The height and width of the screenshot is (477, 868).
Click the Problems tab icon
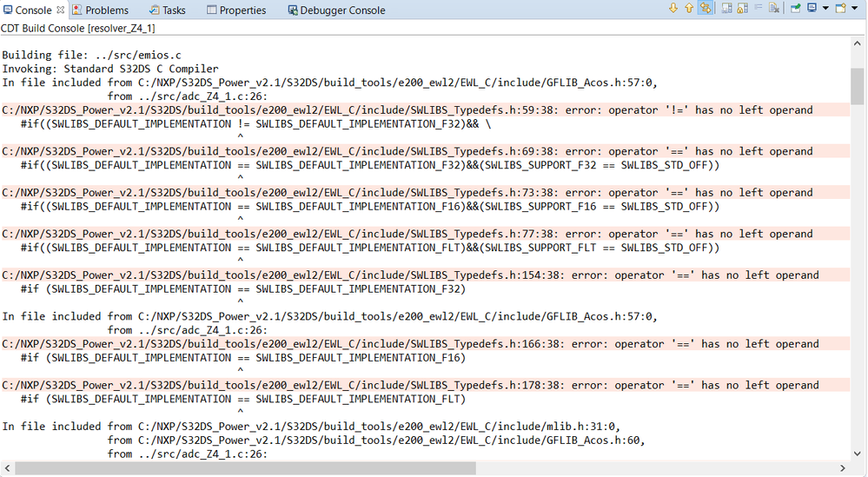(77, 10)
